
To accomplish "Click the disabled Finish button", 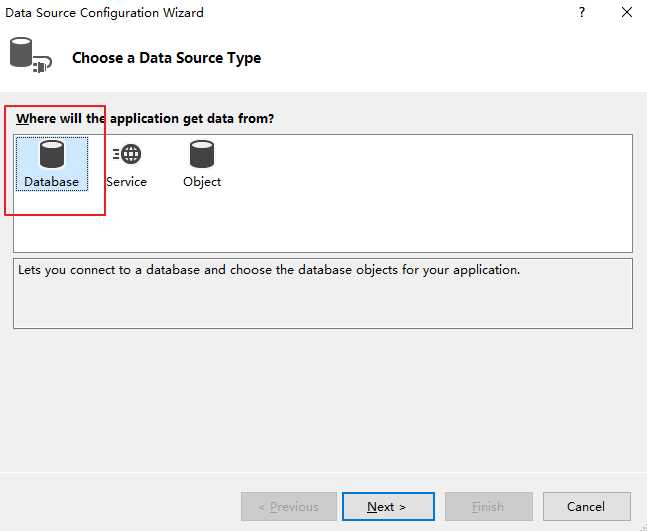I will (x=489, y=506).
